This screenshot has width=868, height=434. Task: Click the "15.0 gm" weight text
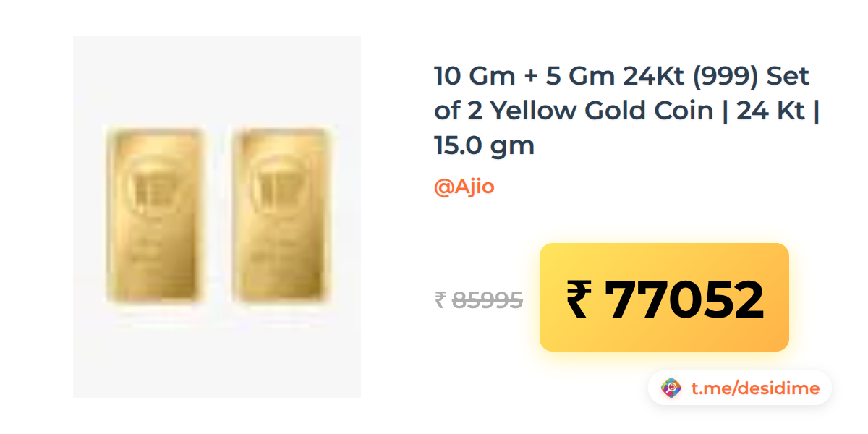484,146
